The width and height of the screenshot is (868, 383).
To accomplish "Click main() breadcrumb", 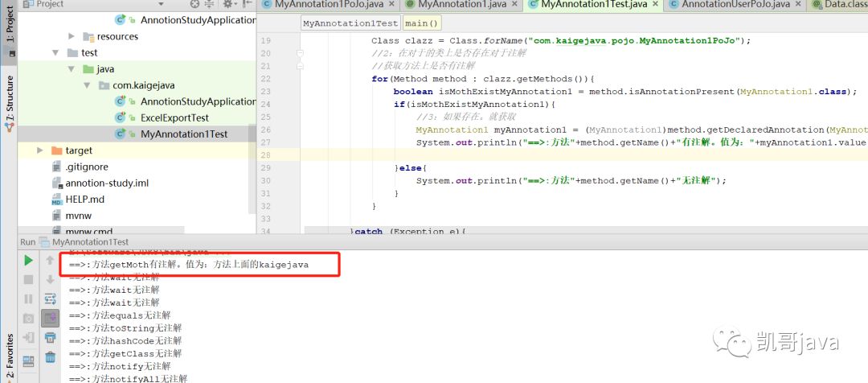I will click(421, 23).
